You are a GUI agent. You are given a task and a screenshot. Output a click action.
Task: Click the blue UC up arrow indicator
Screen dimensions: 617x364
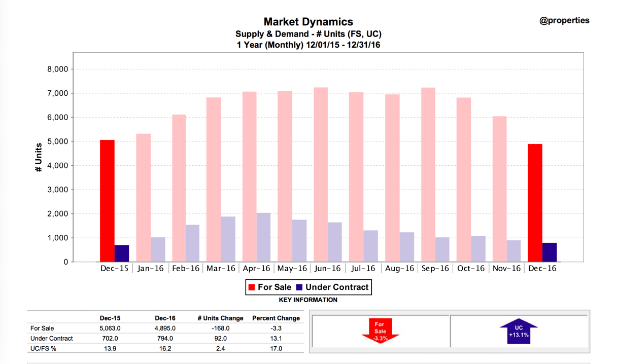click(519, 331)
